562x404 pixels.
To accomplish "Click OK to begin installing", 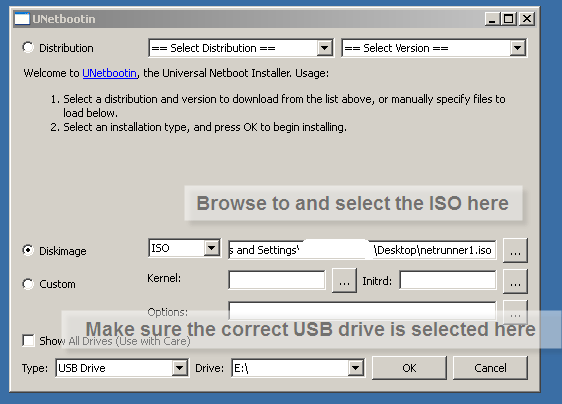I will (409, 368).
